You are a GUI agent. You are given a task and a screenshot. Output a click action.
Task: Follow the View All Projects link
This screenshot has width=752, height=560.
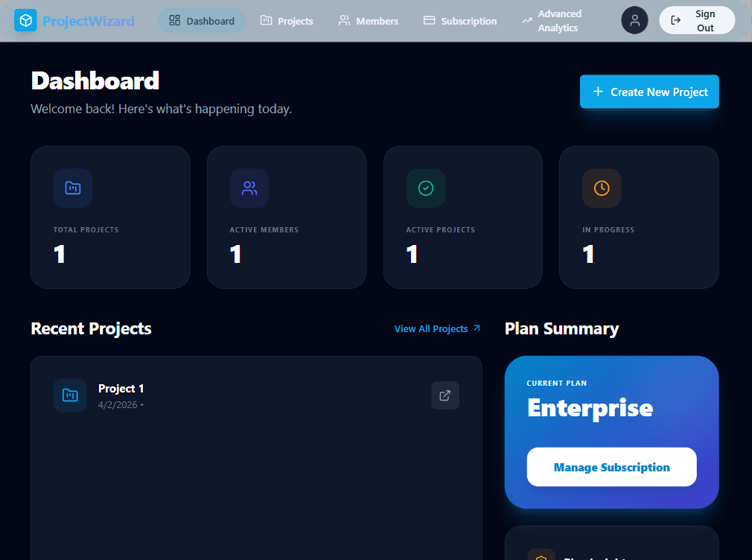436,328
